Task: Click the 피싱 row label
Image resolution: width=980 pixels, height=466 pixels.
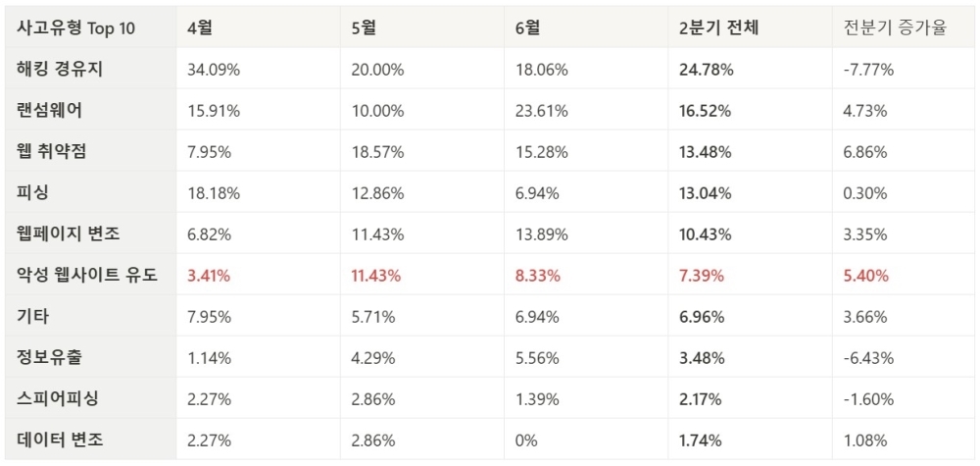Action: coord(32,192)
